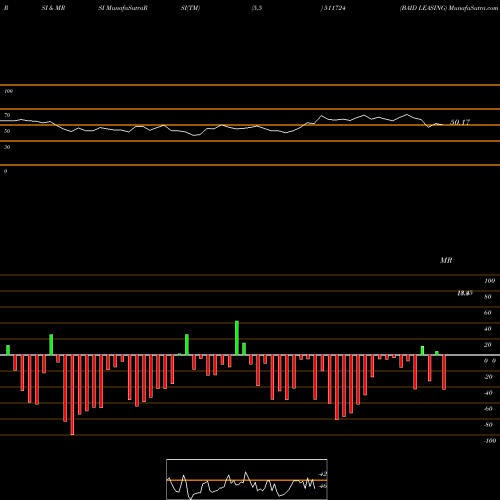Click RSI axis label 100

point(8,91)
